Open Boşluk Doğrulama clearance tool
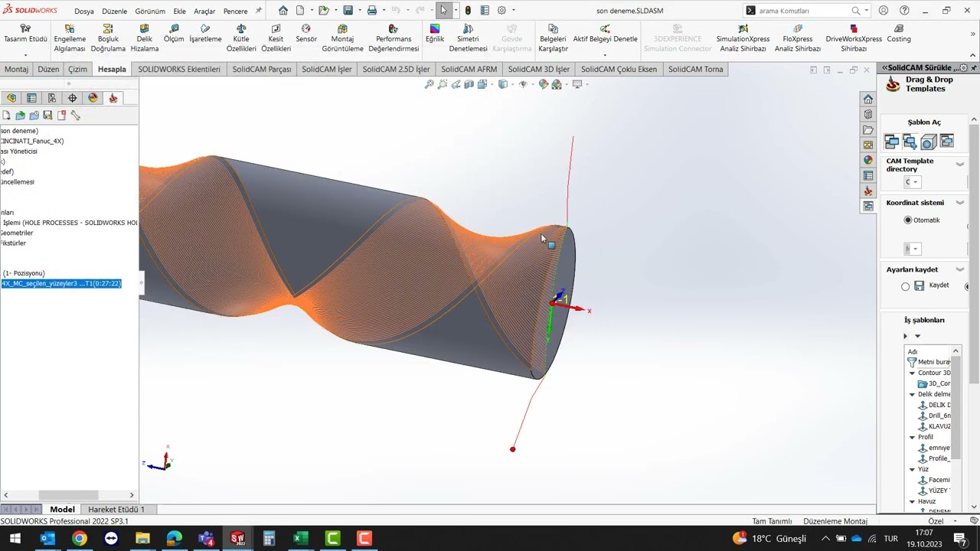Viewport: 980px width, 551px height. 108,38
